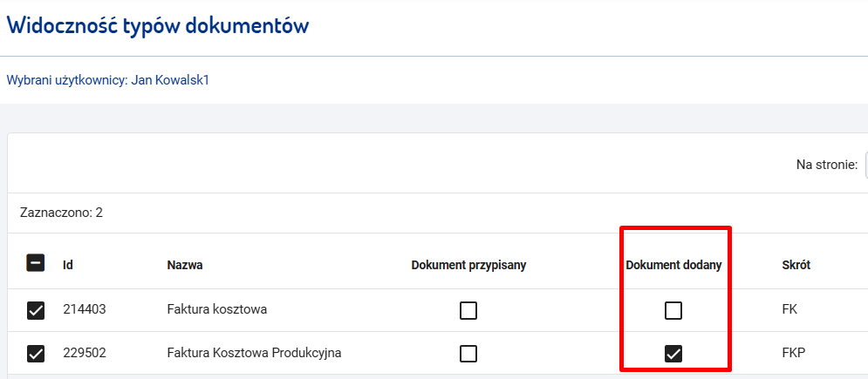Viewport: 868px width, 379px height.
Task: Click the Dokument przypisany column header
Action: click(468, 265)
